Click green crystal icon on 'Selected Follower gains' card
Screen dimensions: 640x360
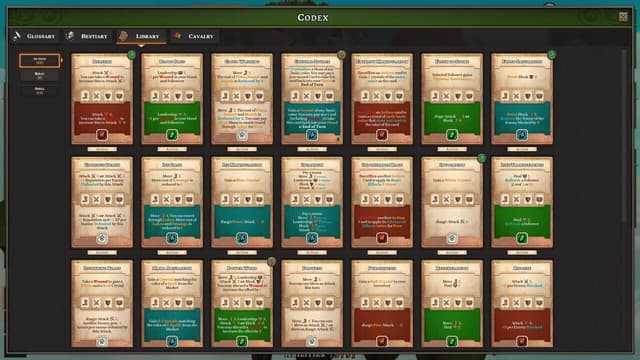[452, 135]
